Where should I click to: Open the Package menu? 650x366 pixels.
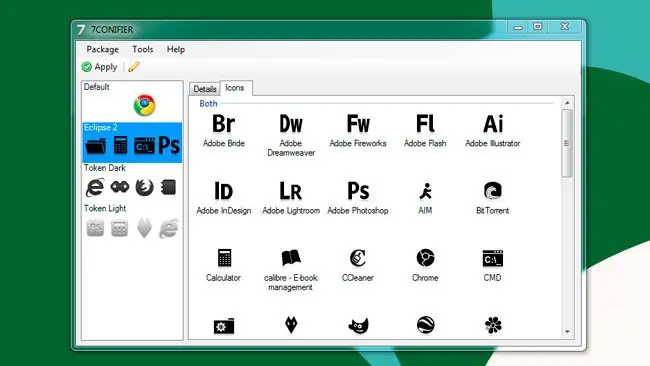[102, 49]
